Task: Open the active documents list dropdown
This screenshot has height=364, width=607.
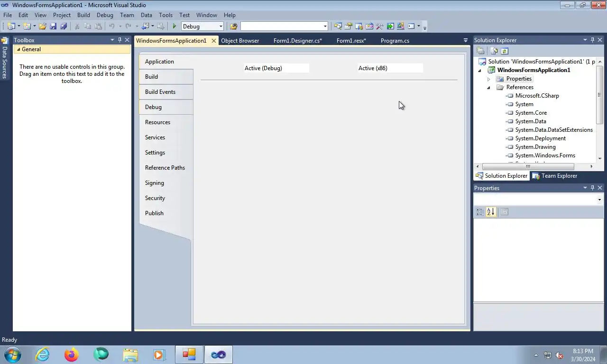Action: click(465, 40)
